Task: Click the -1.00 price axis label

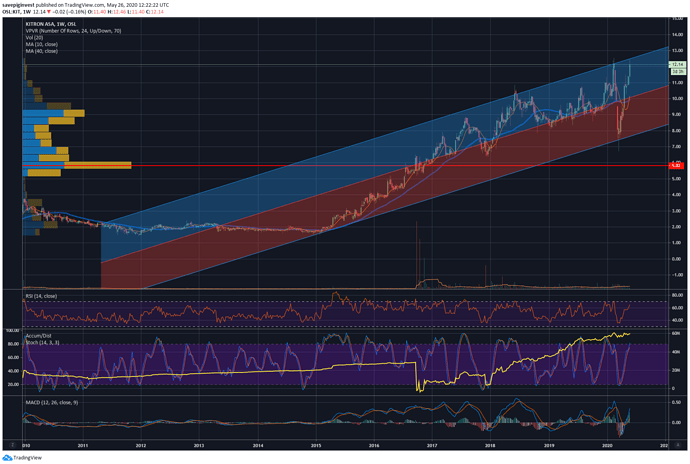Action: (x=677, y=275)
